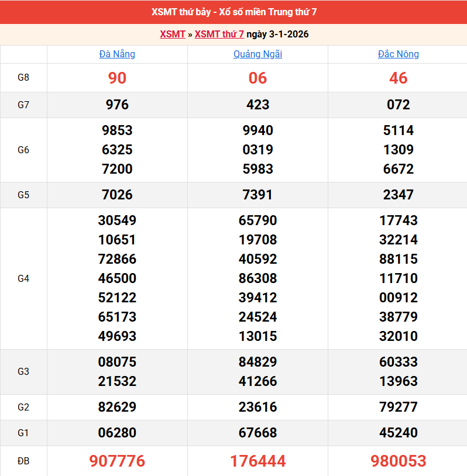The width and height of the screenshot is (467, 476).
Task: Click the G1 result 67668
Action: (257, 433)
